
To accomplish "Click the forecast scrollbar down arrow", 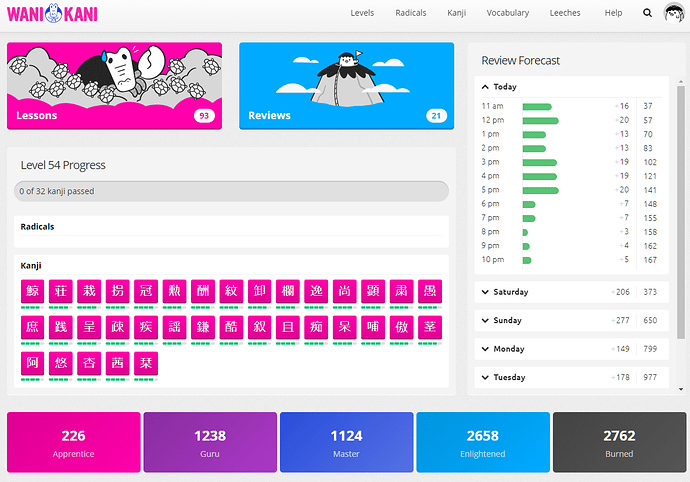I will (681, 389).
